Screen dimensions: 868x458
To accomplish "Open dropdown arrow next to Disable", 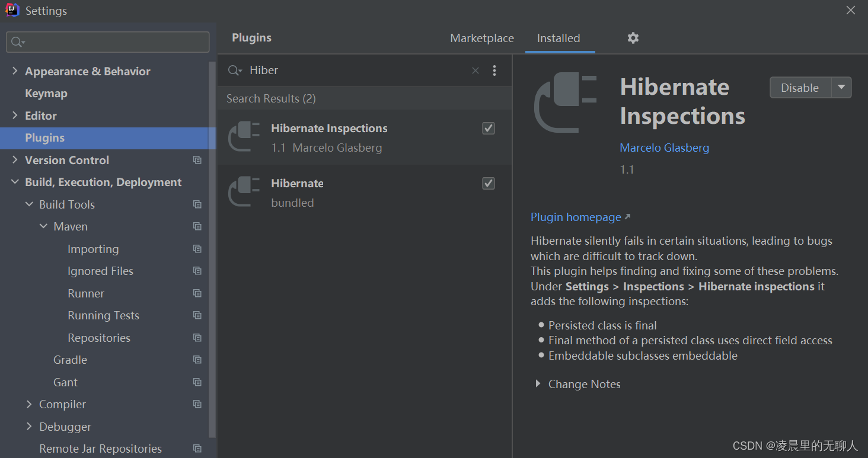I will click(x=841, y=88).
